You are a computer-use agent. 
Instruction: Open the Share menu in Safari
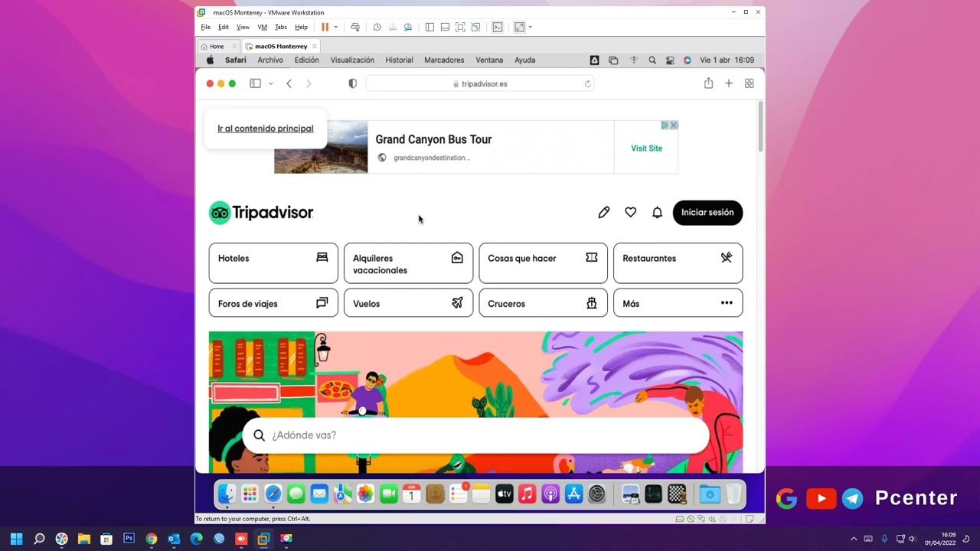[708, 83]
